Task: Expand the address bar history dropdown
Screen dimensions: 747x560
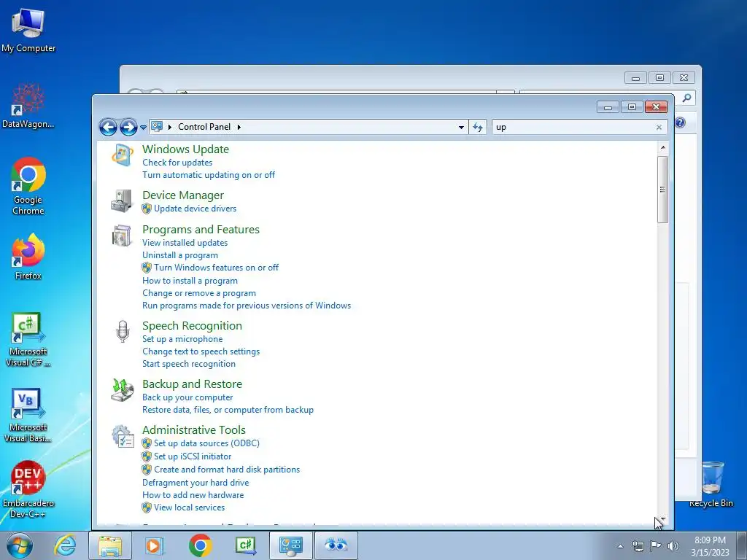Action: point(461,127)
